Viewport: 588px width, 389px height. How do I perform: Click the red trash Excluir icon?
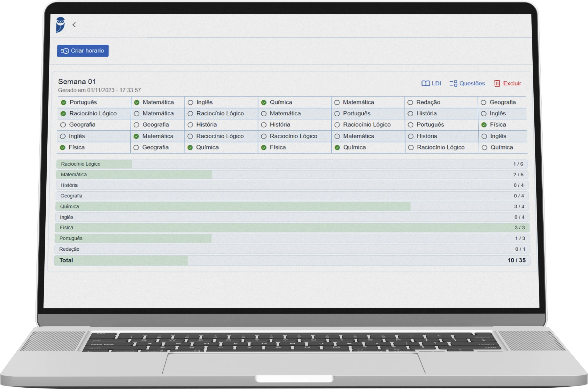[497, 83]
